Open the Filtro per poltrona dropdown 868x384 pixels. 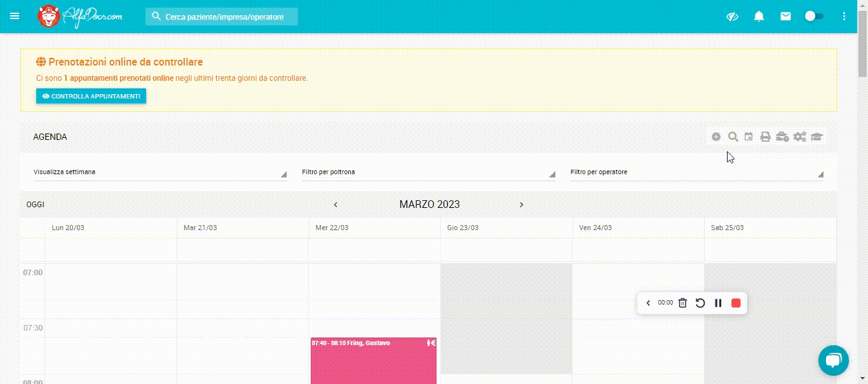pyautogui.click(x=428, y=172)
